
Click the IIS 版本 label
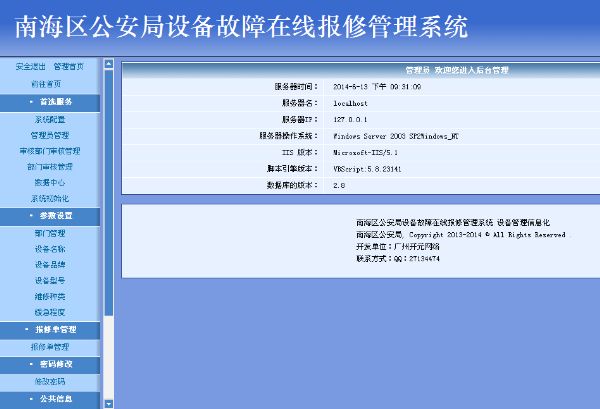click(x=300, y=152)
